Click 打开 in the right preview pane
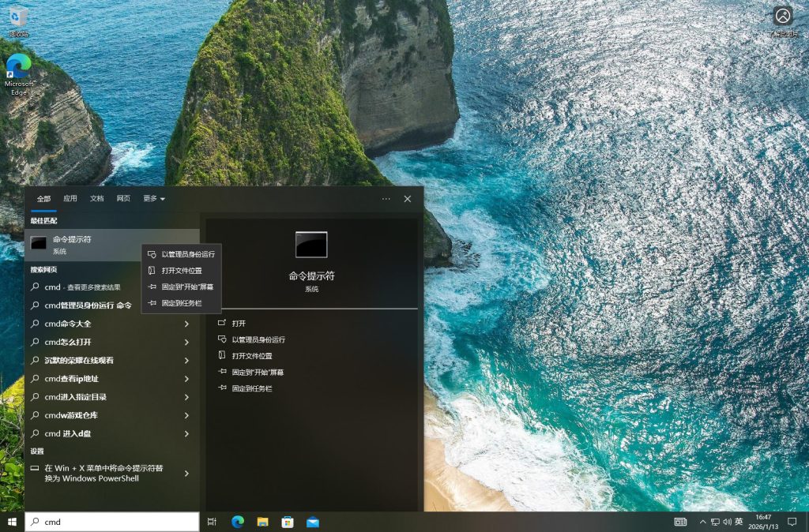Screen dimensions: 809x532 [x=239, y=324]
